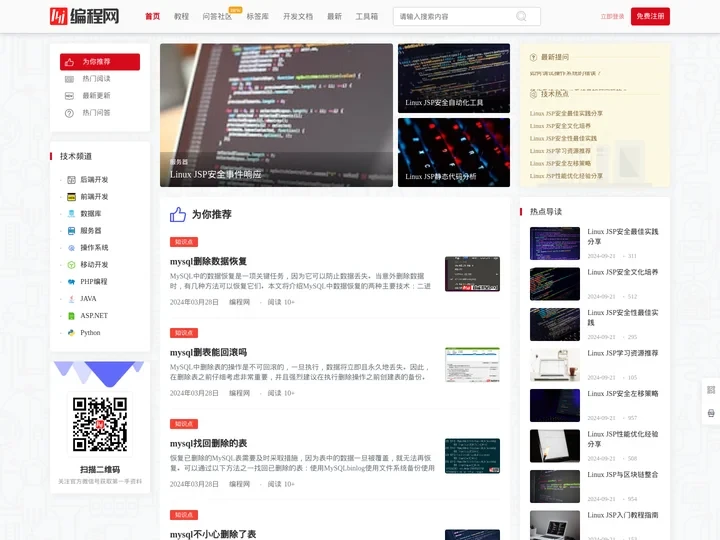The height and width of the screenshot is (540, 720).
Task: Open the Linux JSP安全事件响应 banner
Action: (x=276, y=115)
